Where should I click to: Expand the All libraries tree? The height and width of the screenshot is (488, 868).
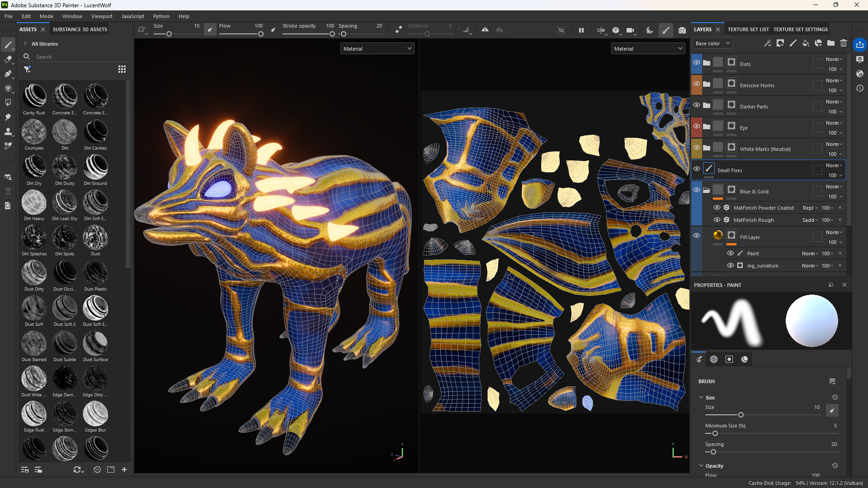(x=25, y=44)
